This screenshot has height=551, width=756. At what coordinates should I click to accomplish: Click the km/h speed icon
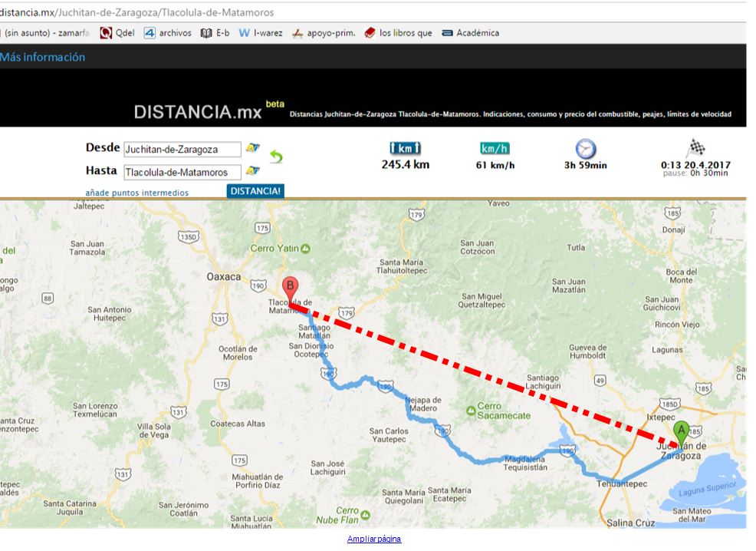click(495, 148)
